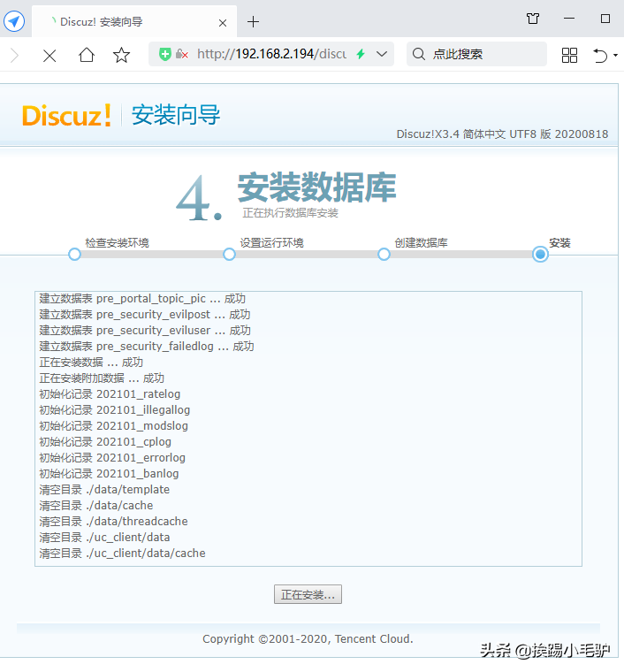The height and width of the screenshot is (672, 624).
Task: Stop page loading with X button
Action: pyautogui.click(x=49, y=56)
